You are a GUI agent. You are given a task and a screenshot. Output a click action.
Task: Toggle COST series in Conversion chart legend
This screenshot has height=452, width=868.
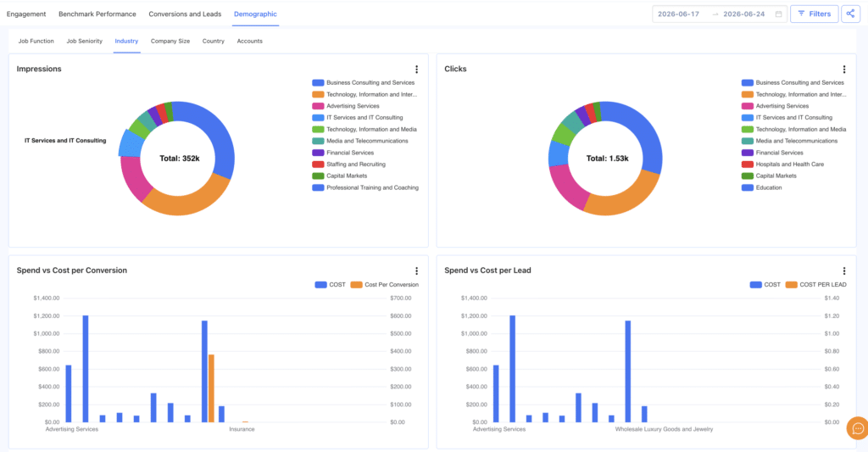click(x=330, y=285)
